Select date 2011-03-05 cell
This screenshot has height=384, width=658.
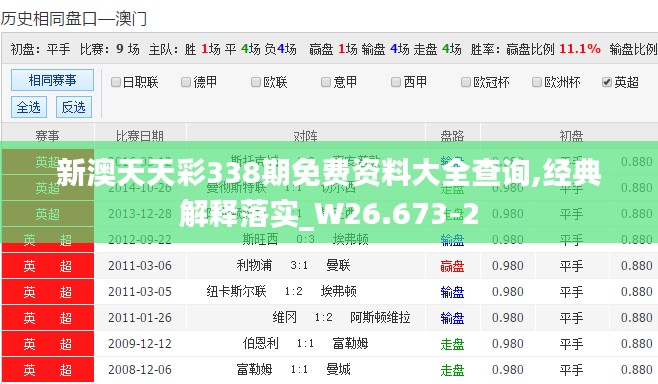[x=140, y=292]
